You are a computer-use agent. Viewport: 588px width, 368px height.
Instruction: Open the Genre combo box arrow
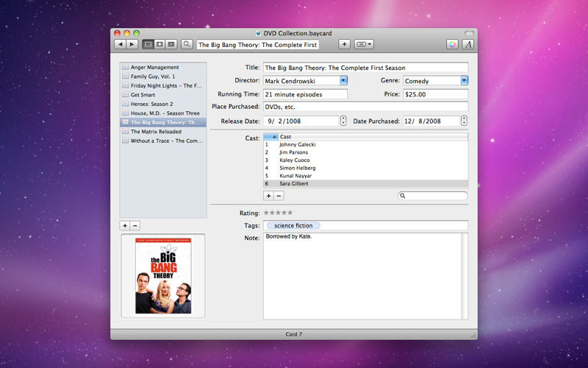click(x=465, y=80)
